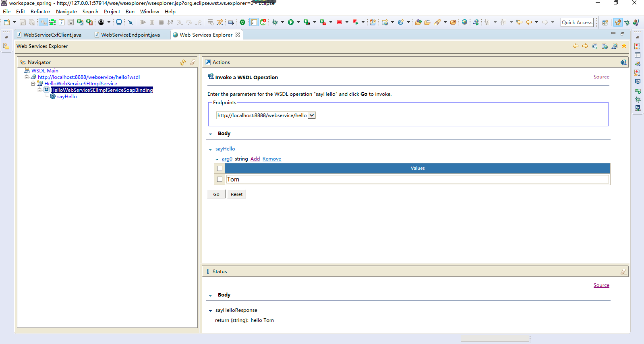Collapse the sayHello section arrow in Actions
Viewport: 644px width, 344px height.
click(210, 149)
